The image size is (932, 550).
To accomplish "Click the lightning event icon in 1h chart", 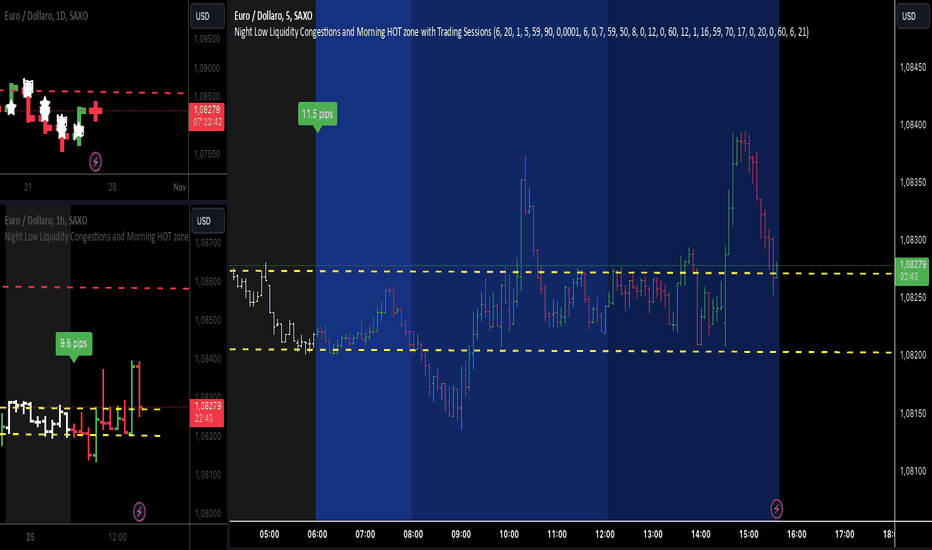I will tap(139, 511).
